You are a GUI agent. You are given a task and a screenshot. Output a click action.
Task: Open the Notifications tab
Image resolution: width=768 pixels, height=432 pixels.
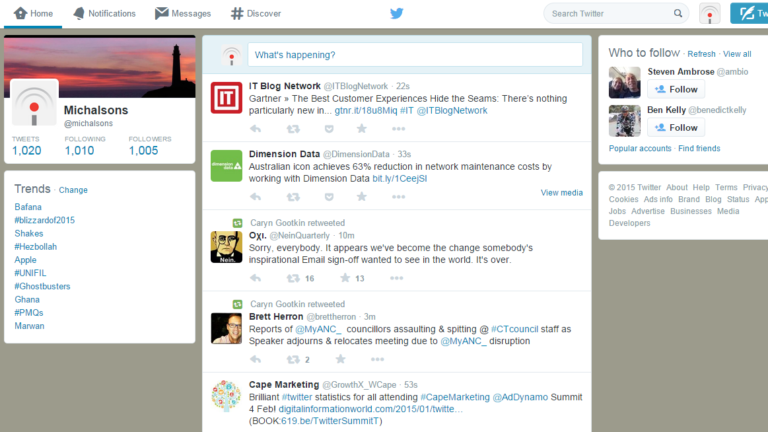click(x=104, y=13)
